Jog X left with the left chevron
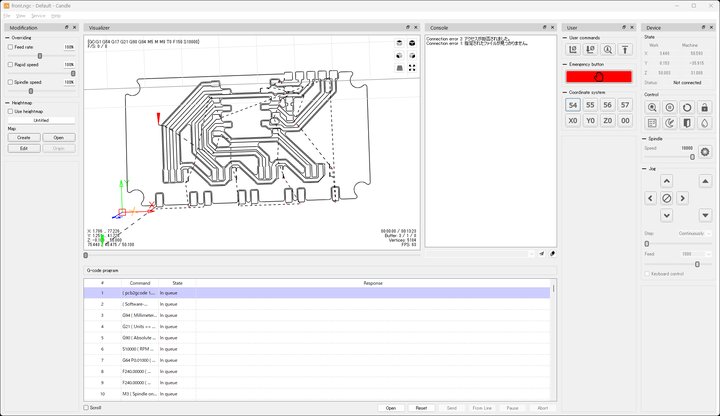 click(650, 198)
